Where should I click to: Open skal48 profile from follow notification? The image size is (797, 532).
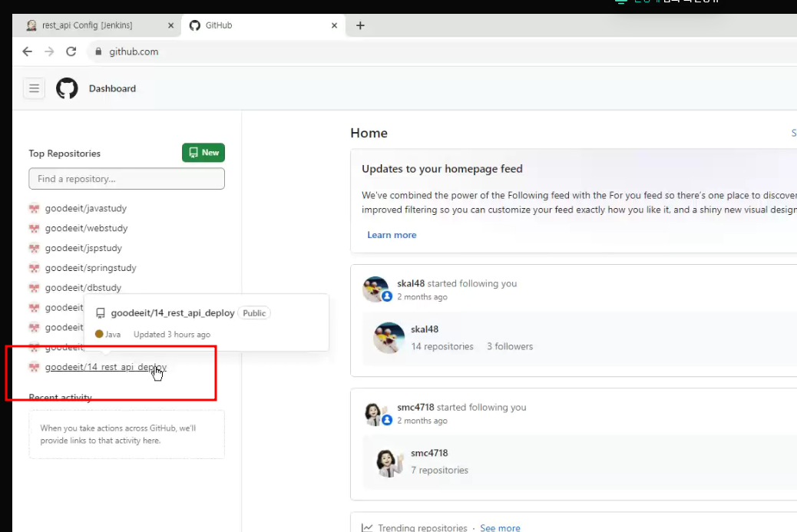tap(411, 283)
